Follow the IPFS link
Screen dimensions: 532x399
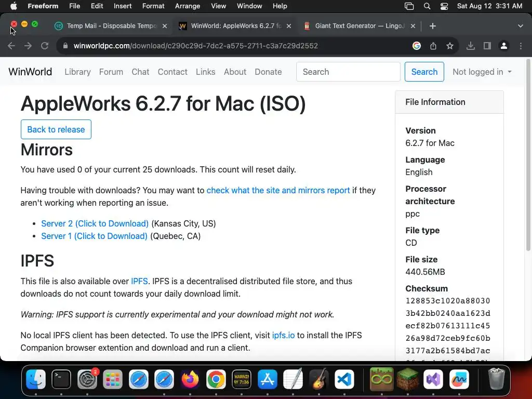pyautogui.click(x=139, y=281)
